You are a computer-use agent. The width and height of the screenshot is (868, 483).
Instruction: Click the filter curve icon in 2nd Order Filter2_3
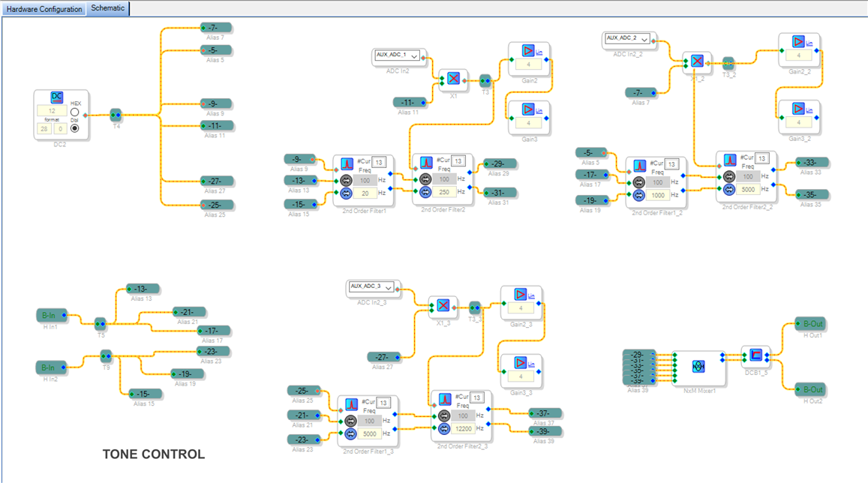(x=445, y=400)
